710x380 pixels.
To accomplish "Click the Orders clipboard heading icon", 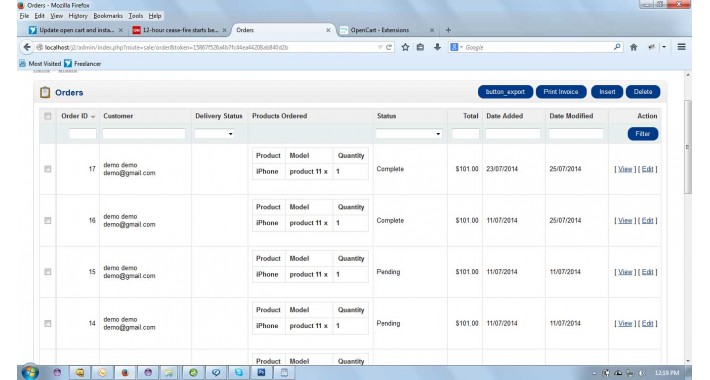I will click(x=45, y=92).
